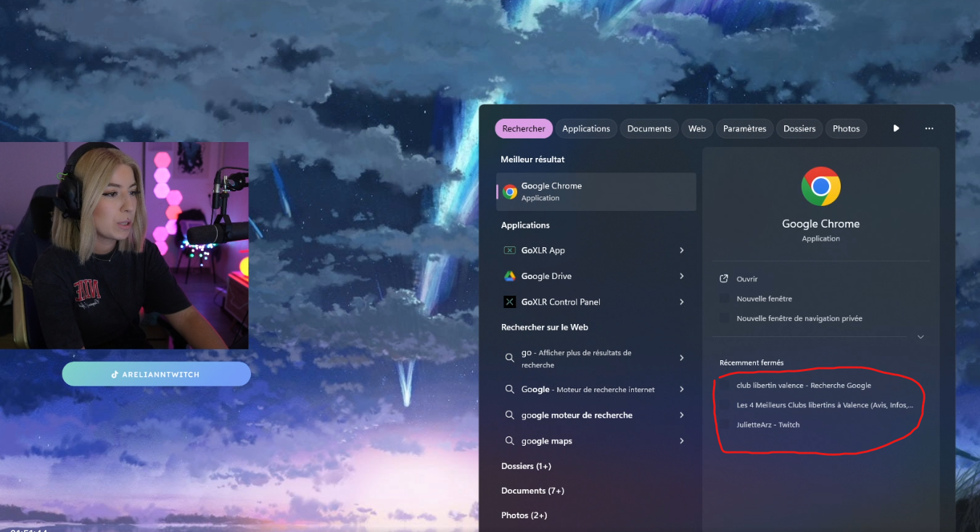Open the Dossiers (1+) results section
The width and height of the screenshot is (980, 532).
[x=526, y=466]
